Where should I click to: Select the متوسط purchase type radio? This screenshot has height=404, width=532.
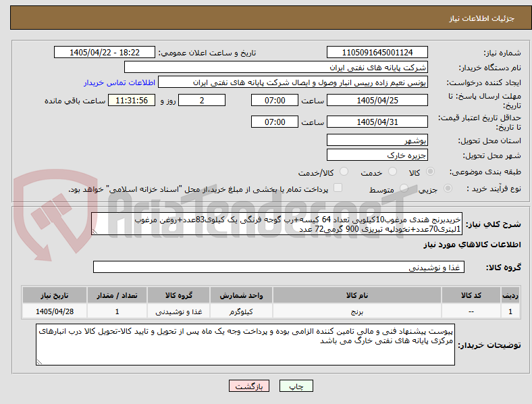tap(404, 188)
